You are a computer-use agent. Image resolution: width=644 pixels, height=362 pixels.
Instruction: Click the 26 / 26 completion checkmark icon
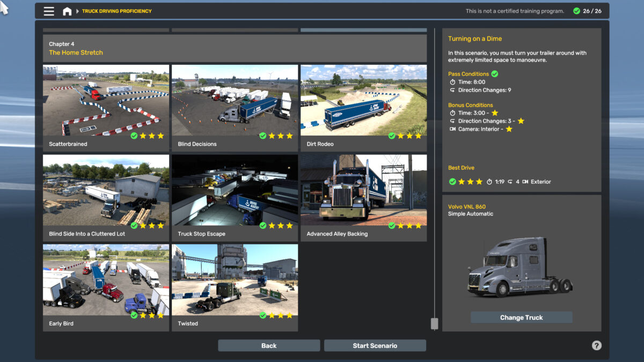click(576, 11)
